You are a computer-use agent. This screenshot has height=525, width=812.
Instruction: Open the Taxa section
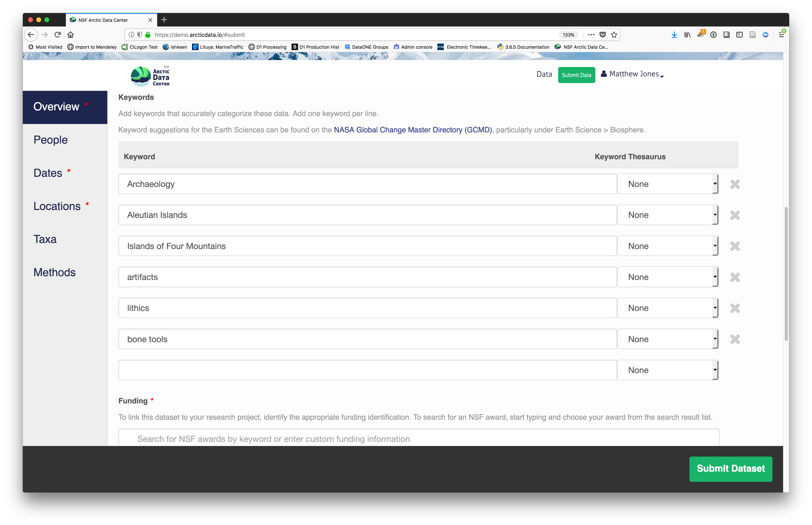tap(65, 239)
